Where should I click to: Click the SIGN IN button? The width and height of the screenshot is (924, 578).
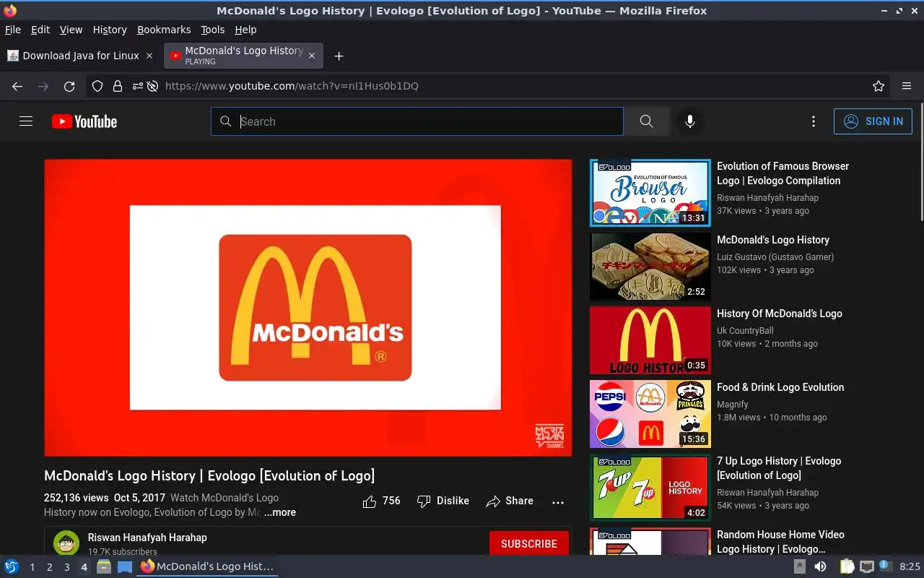873,121
